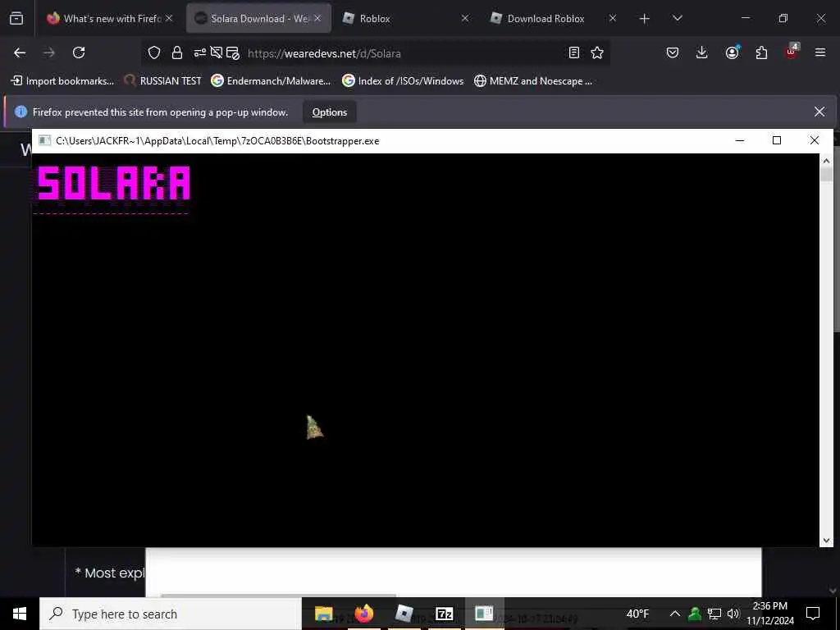Switch to Firefox in taskbar

point(364,614)
